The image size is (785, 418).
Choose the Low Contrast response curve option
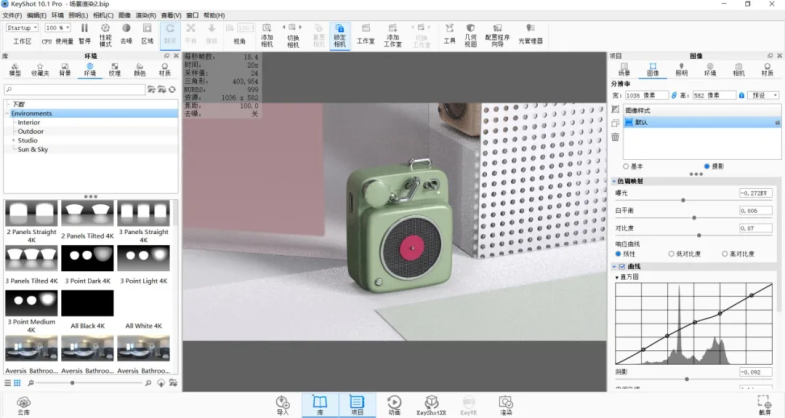672,254
